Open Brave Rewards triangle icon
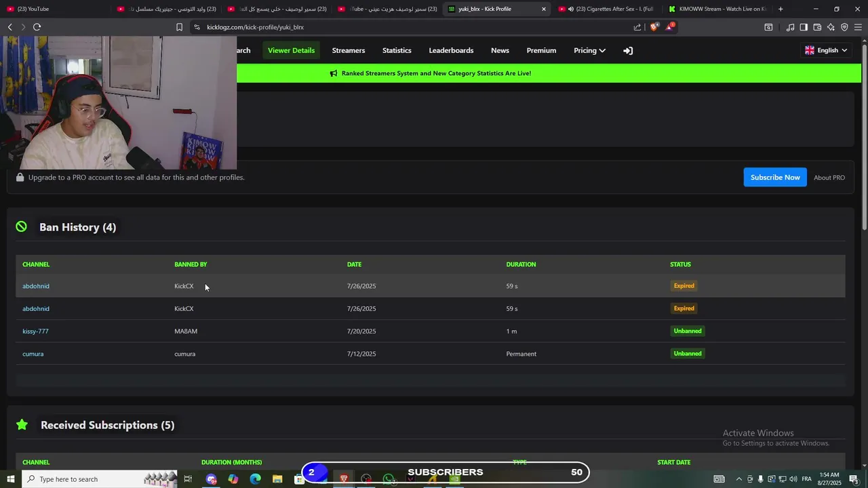 coord(670,27)
